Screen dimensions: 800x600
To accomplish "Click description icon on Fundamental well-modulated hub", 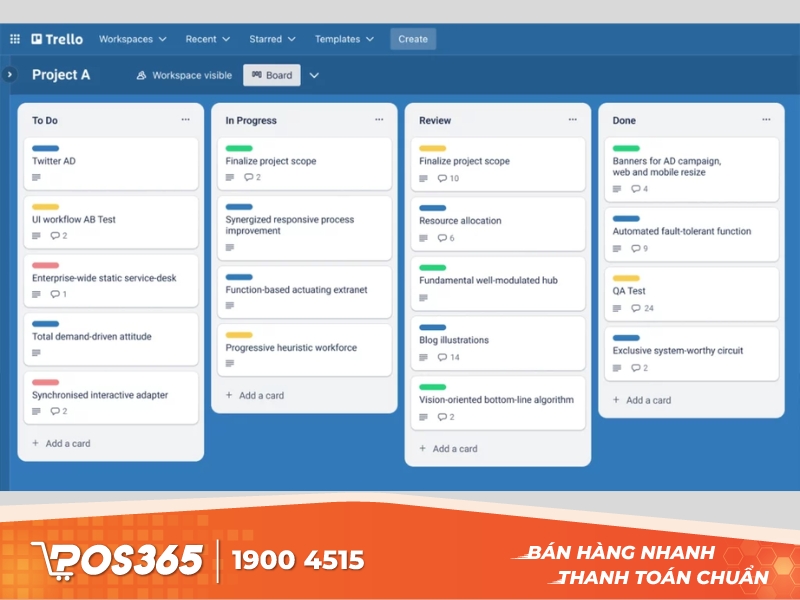I will pyautogui.click(x=423, y=298).
